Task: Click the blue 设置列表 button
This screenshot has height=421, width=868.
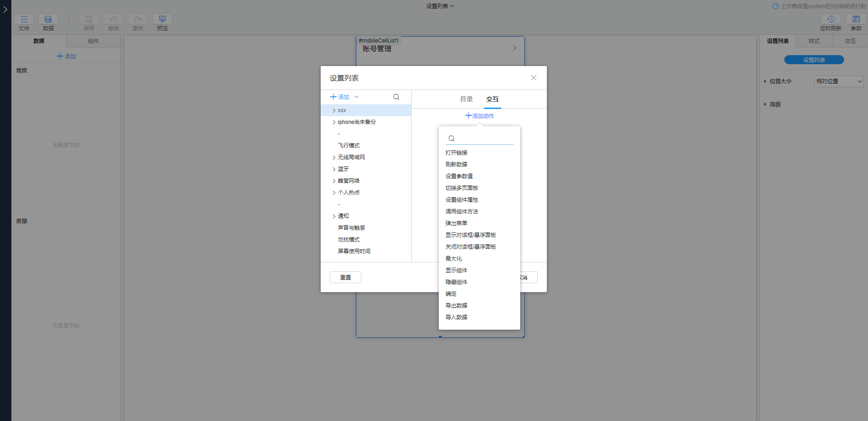Action: [x=814, y=60]
